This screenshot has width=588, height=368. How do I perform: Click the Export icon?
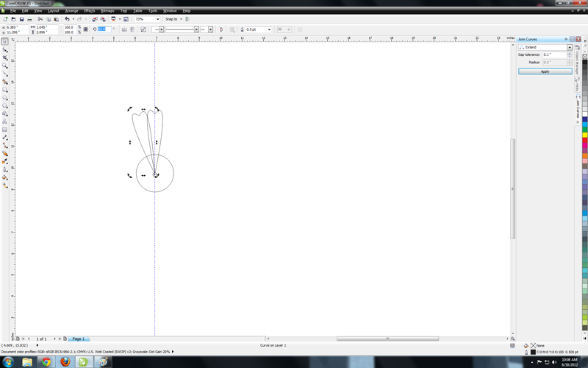[103, 19]
